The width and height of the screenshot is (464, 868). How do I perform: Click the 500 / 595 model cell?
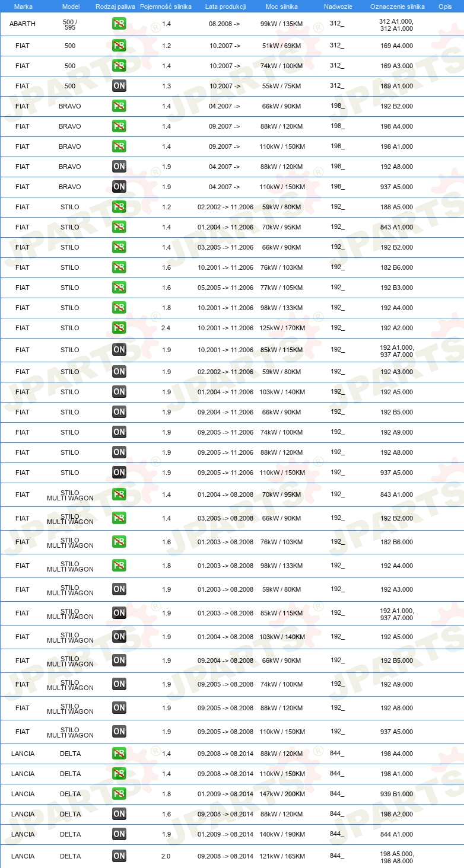click(x=70, y=24)
